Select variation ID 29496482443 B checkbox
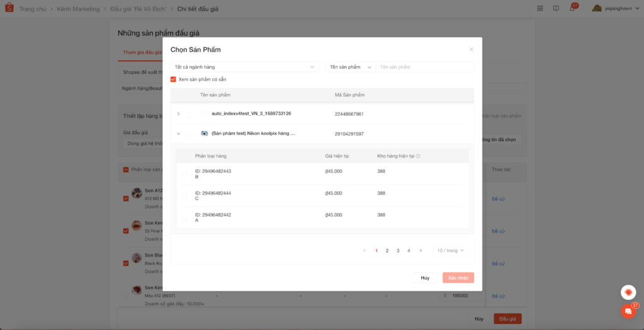644x330 pixels. [184, 174]
